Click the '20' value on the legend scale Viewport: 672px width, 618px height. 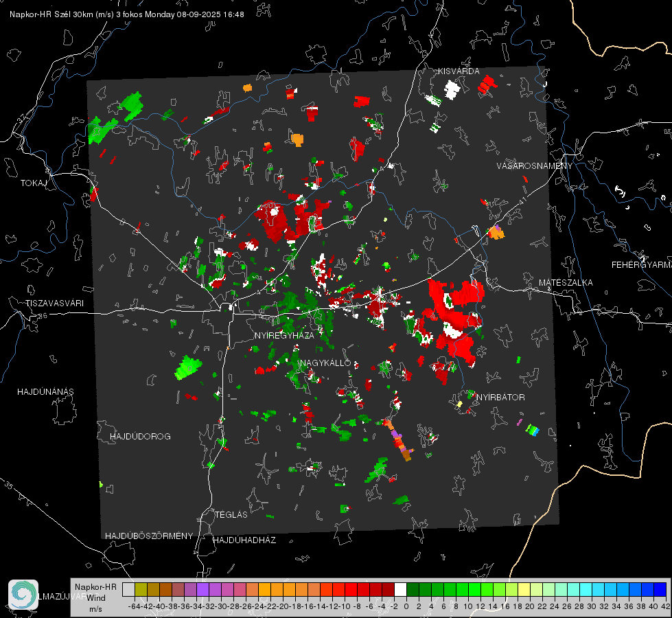point(530,606)
